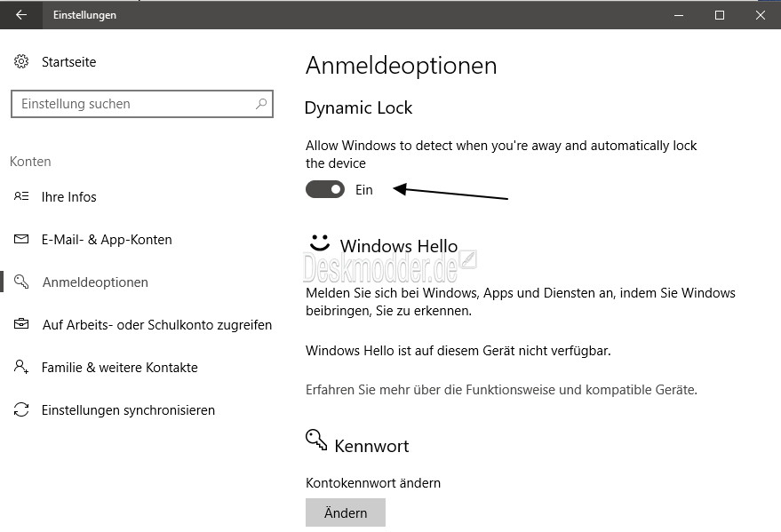Click the magnifier icon in search box
Viewport: 781px width, 532px height.
pyautogui.click(x=261, y=104)
